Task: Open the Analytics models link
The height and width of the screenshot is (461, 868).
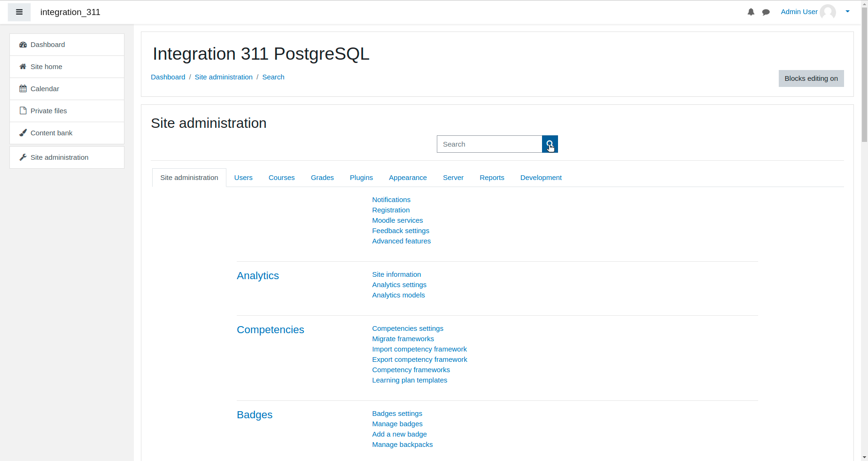Action: coord(398,295)
